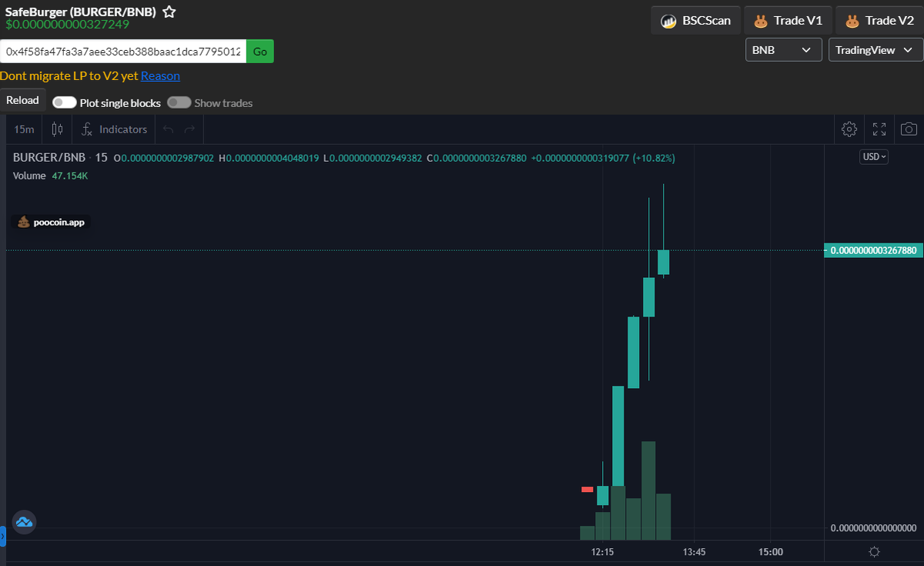Undo last chart action
This screenshot has width=924, height=566.
pyautogui.click(x=169, y=129)
